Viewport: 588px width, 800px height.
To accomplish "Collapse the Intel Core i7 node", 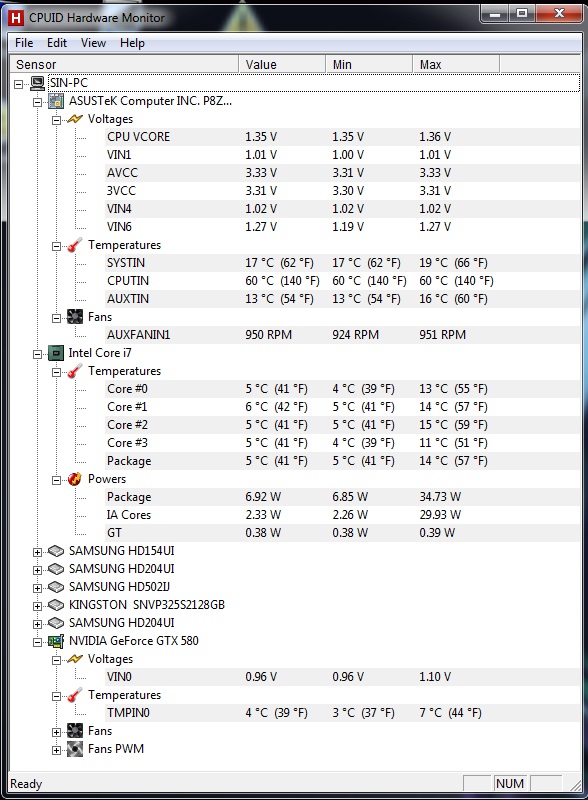I will tap(37, 354).
